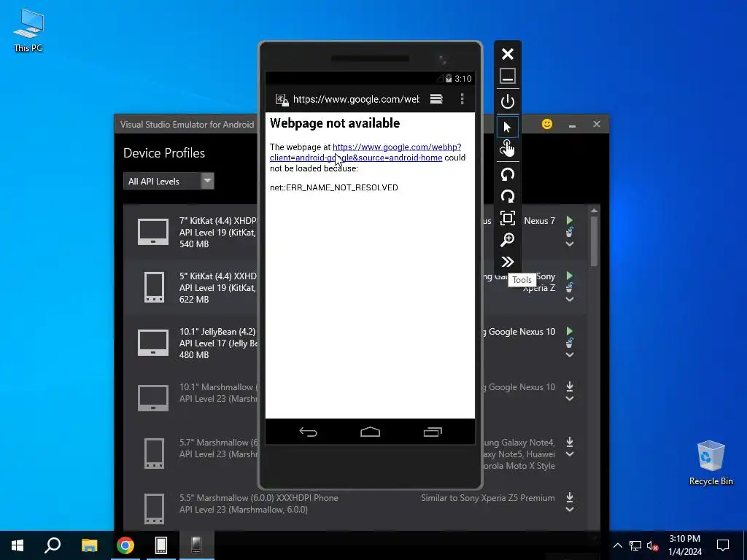This screenshot has width=747, height=560.
Task: Minimize the emulator via toolbar
Action: [x=508, y=76]
